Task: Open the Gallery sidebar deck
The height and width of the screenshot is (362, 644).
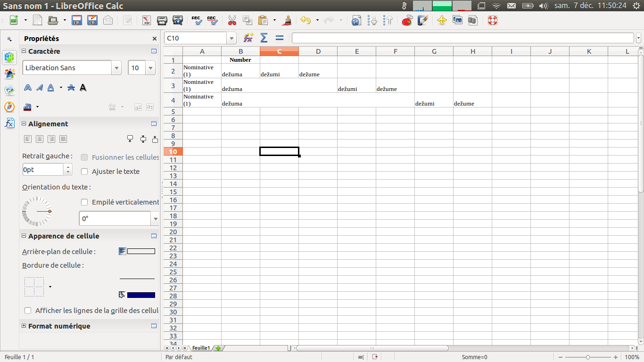Action: pyautogui.click(x=9, y=90)
